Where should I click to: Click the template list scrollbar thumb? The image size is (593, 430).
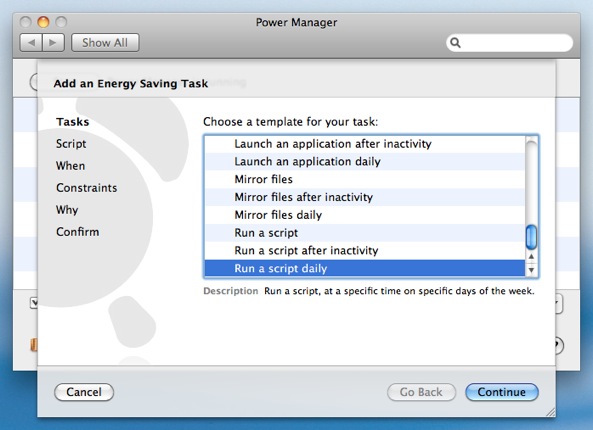(x=531, y=237)
